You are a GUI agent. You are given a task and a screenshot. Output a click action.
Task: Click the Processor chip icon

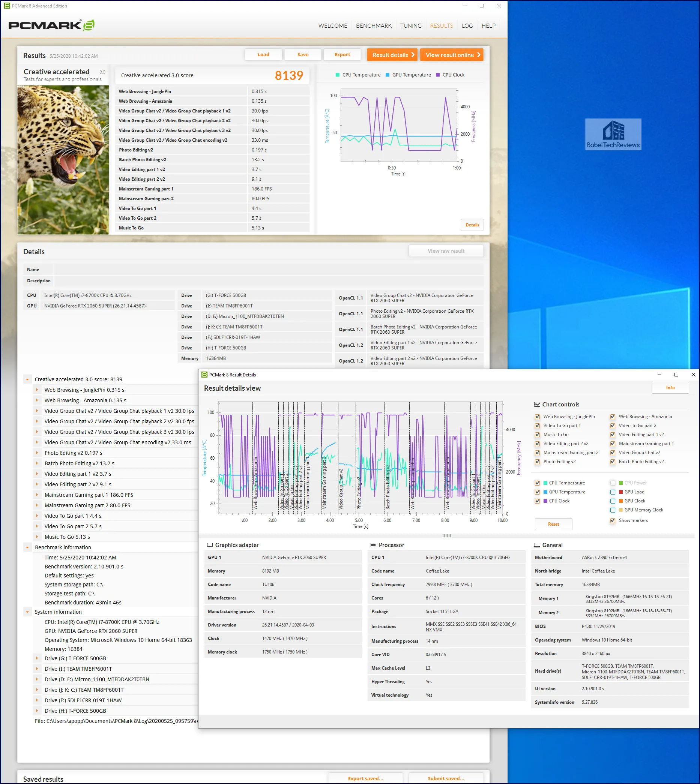tap(373, 545)
